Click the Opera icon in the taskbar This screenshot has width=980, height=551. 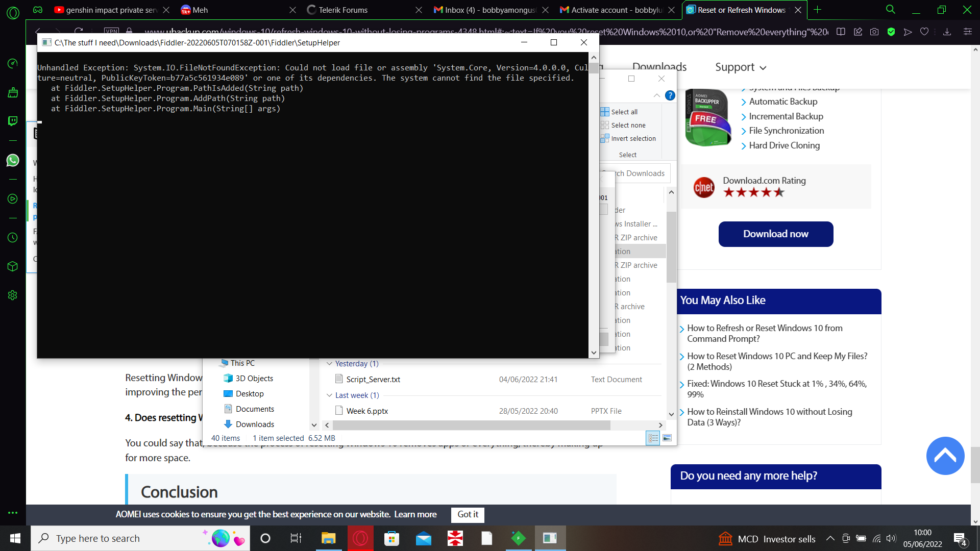click(x=360, y=538)
